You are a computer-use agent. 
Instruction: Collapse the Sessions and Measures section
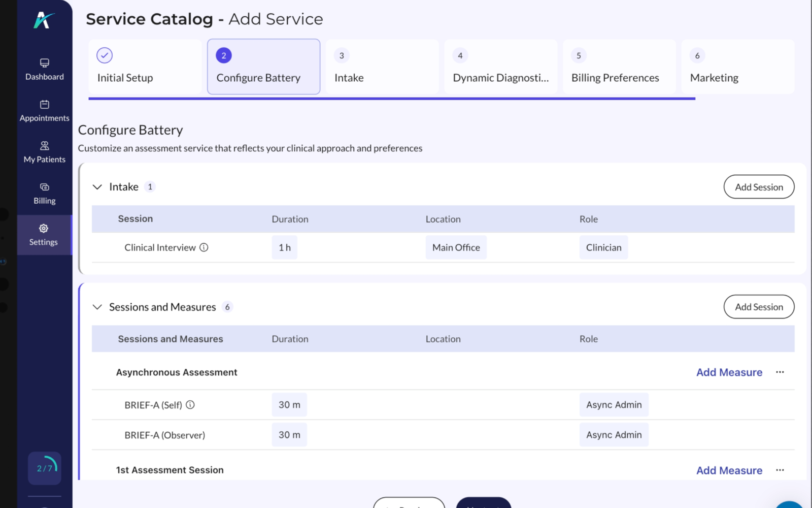[97, 307]
